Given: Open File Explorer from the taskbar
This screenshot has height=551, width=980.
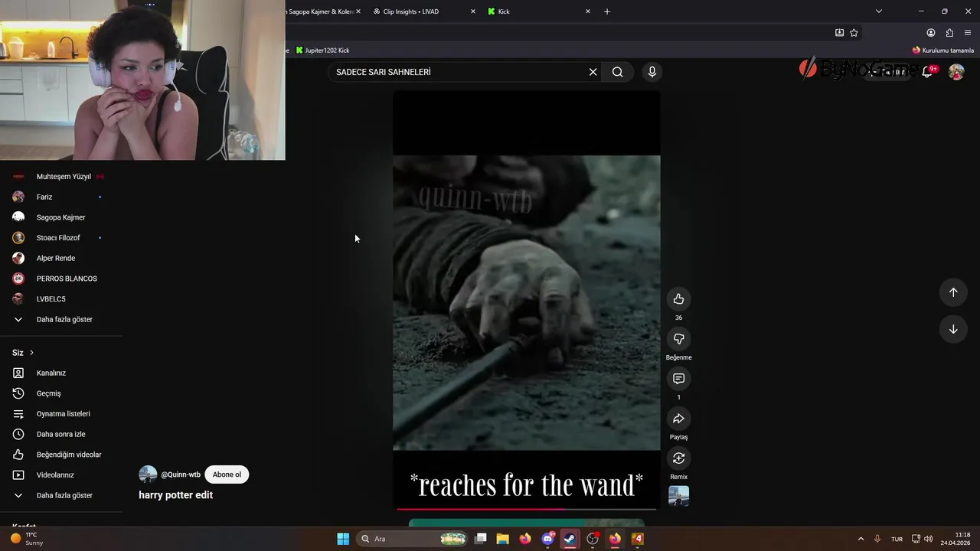Looking at the screenshot, I should click(502, 539).
